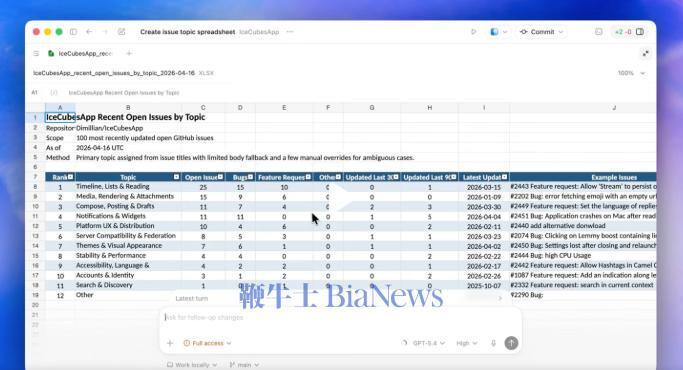683x370 pixels.
Task: Click cell 'Search & Discovery'
Action: click(x=128, y=285)
